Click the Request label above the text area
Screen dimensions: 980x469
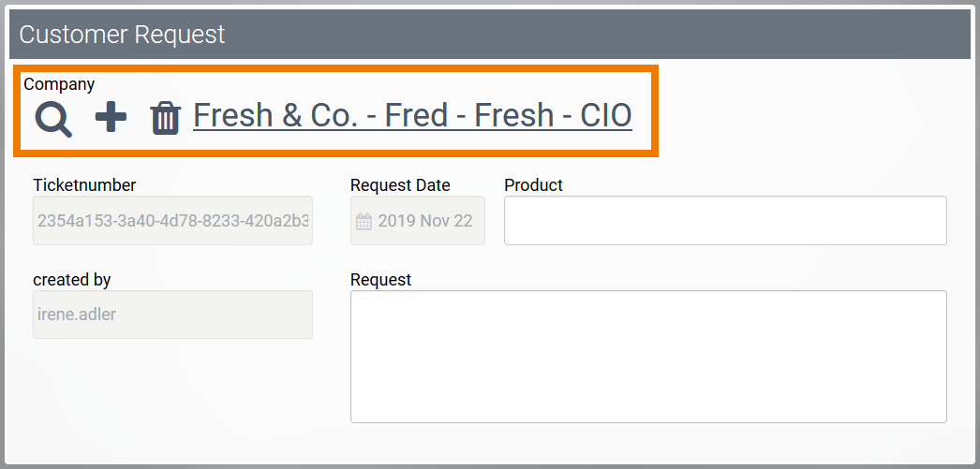click(x=380, y=280)
